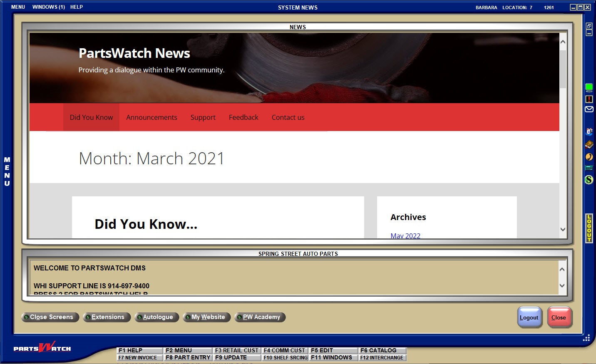Expand the vertical MENU bar on left
Viewport: 596px width, 364px height.
[x=7, y=171]
